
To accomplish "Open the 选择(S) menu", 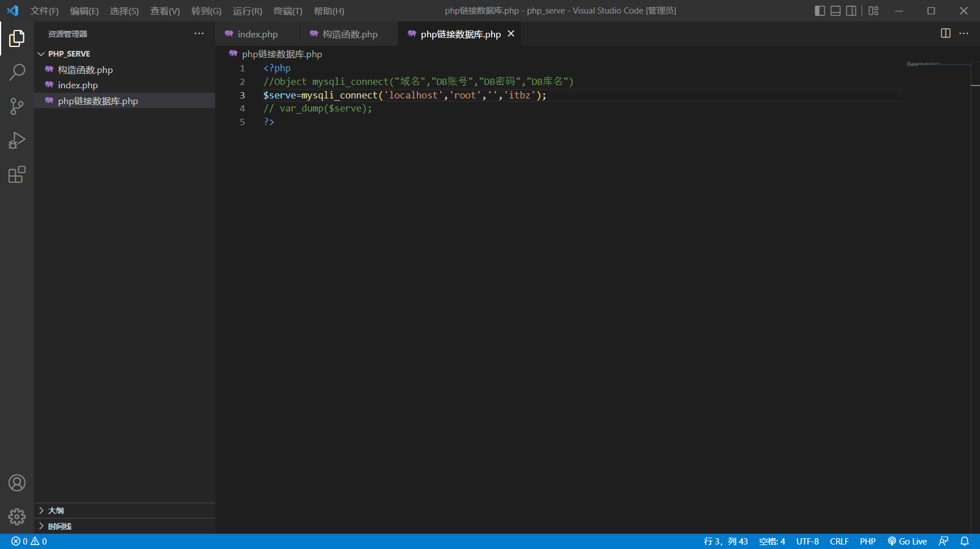I will (x=124, y=11).
